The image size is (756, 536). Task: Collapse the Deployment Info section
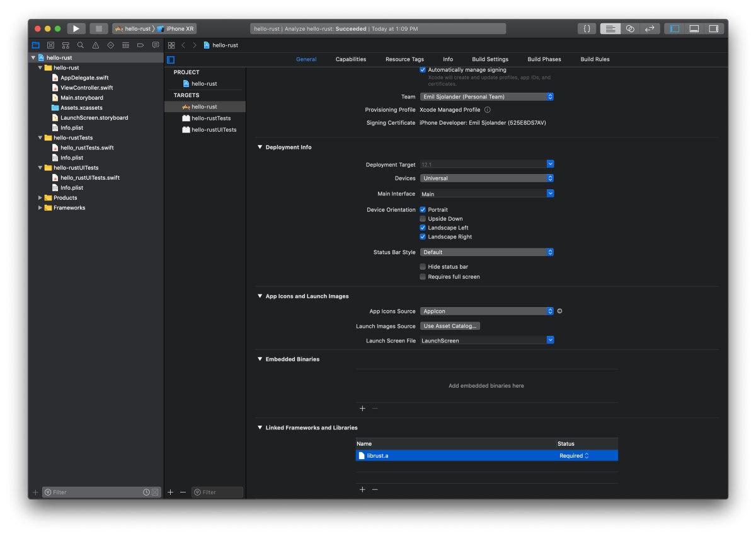pyautogui.click(x=260, y=147)
